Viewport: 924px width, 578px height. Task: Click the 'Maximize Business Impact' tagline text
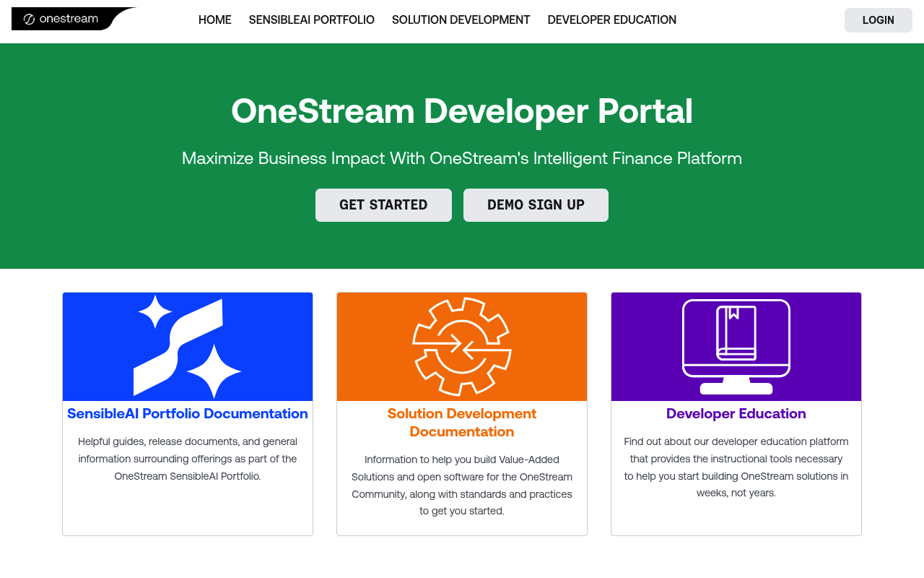462,158
